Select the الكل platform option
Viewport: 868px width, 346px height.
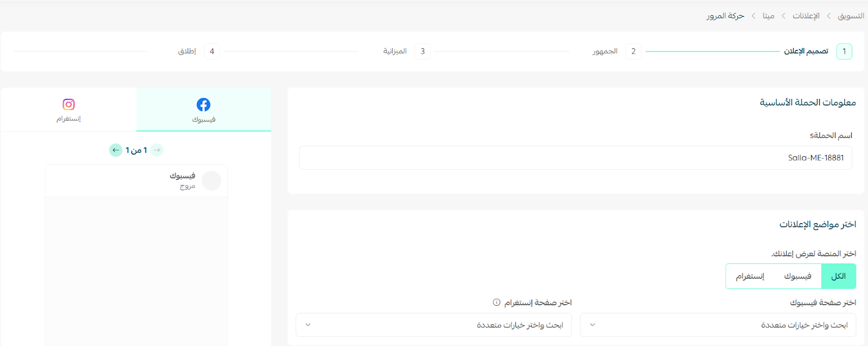click(x=838, y=276)
